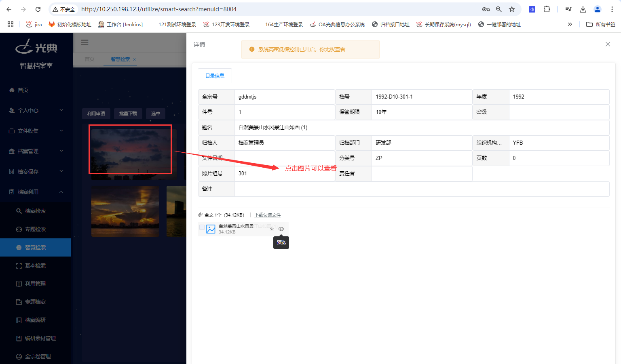Collapse 档案利用 sidebar menu
Image resolution: width=621 pixels, height=364 pixels.
pos(36,192)
